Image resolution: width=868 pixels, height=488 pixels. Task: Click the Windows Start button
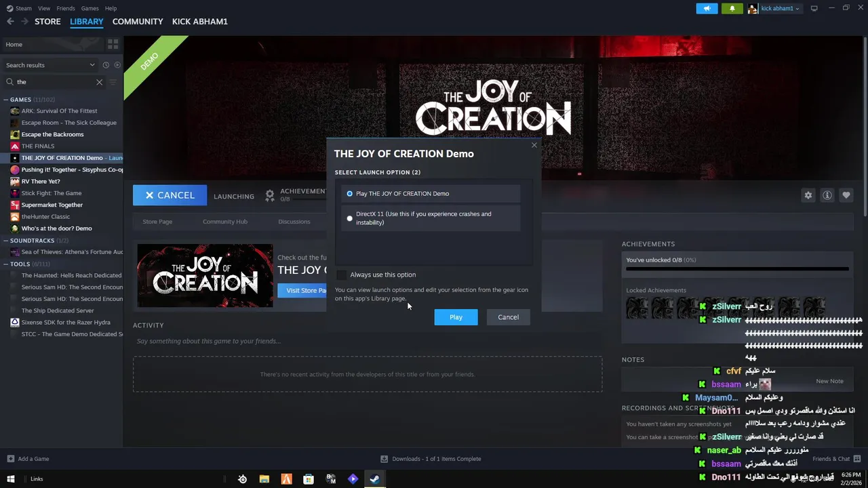click(x=10, y=479)
